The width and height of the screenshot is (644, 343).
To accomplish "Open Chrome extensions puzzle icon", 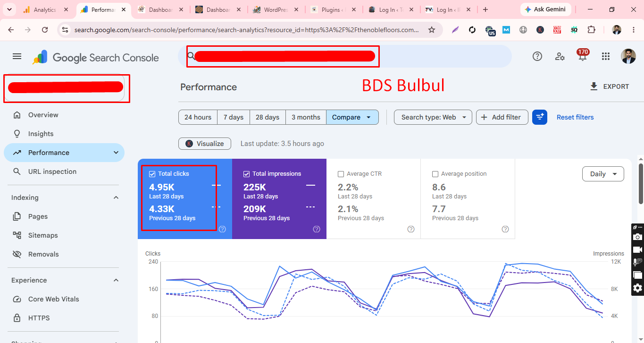I will 591,30.
